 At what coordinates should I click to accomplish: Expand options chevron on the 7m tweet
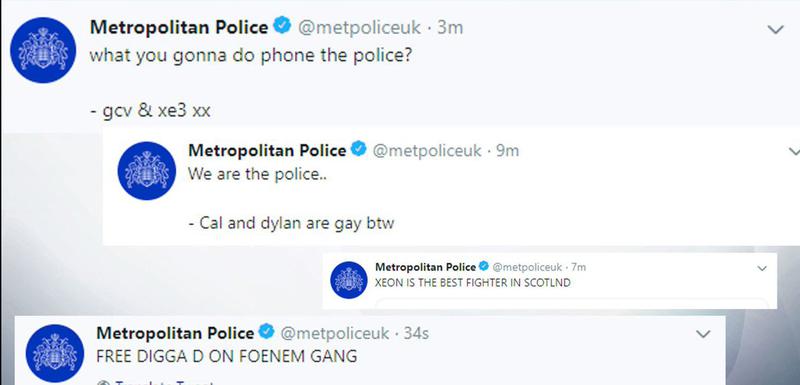tap(762, 268)
